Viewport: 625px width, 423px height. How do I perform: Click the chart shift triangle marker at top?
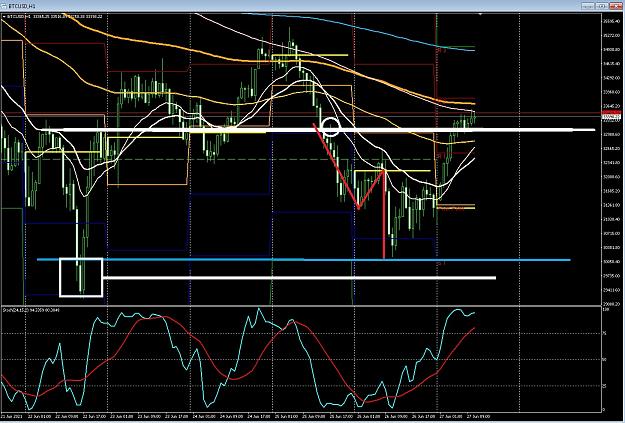click(x=480, y=14)
